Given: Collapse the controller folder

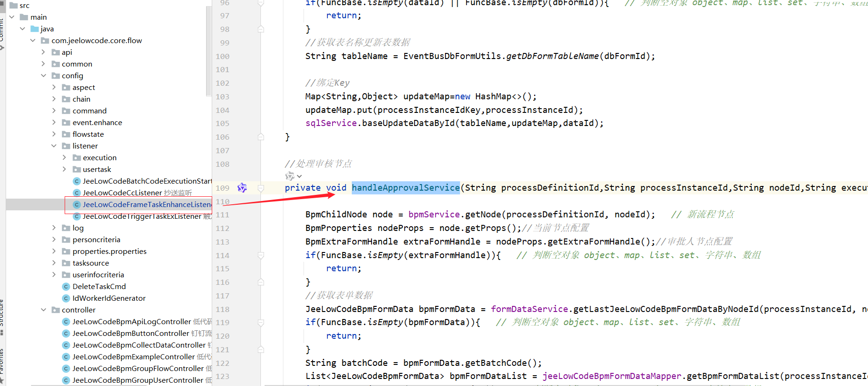Looking at the screenshot, I should [x=44, y=310].
